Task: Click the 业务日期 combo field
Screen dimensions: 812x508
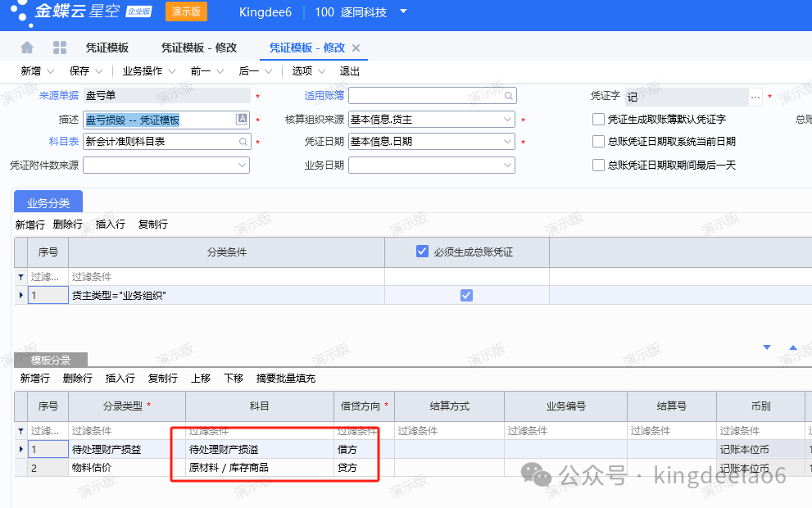Action: pyautogui.click(x=431, y=166)
